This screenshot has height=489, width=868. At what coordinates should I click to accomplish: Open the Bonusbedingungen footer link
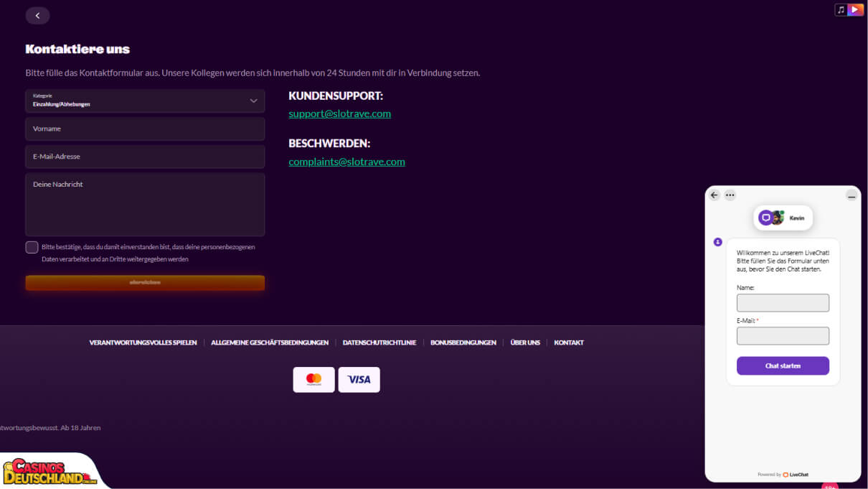[x=463, y=343]
